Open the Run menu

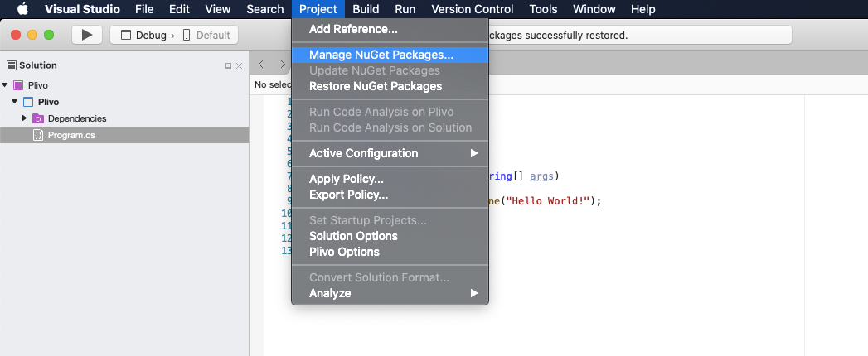point(405,9)
